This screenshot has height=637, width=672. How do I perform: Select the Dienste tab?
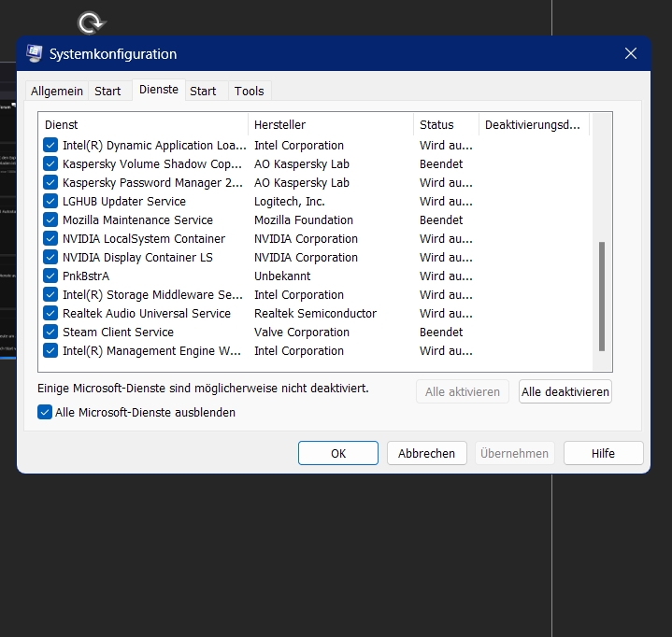tap(159, 89)
